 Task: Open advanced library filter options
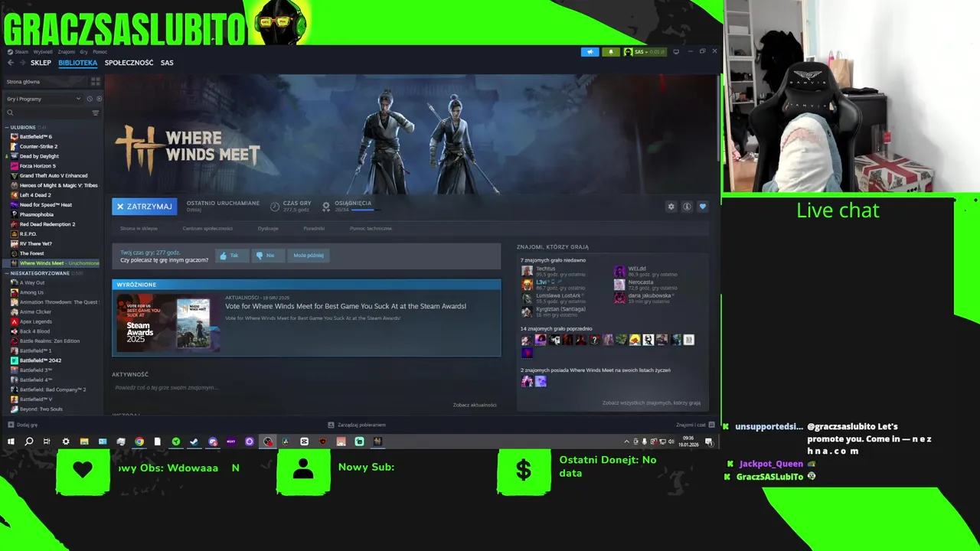click(x=96, y=113)
